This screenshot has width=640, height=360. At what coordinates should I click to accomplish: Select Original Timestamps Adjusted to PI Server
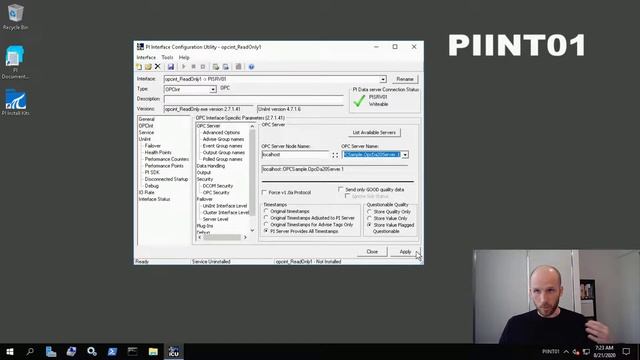266,218
